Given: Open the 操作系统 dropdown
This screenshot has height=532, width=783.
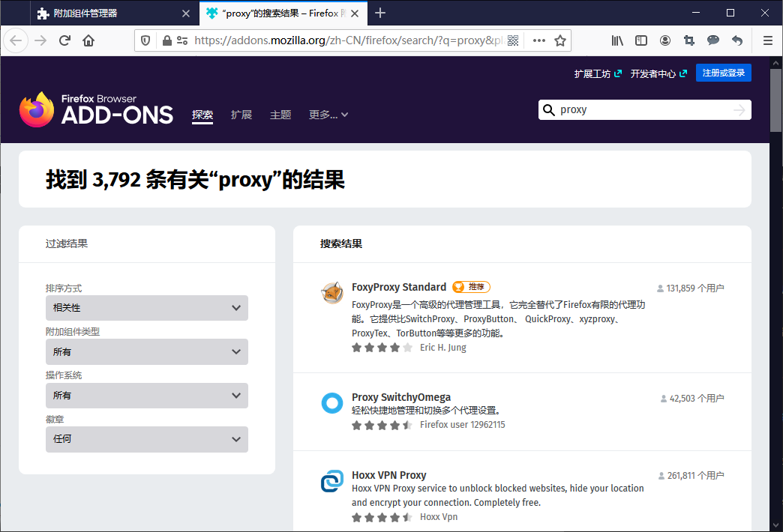Looking at the screenshot, I should [x=147, y=396].
